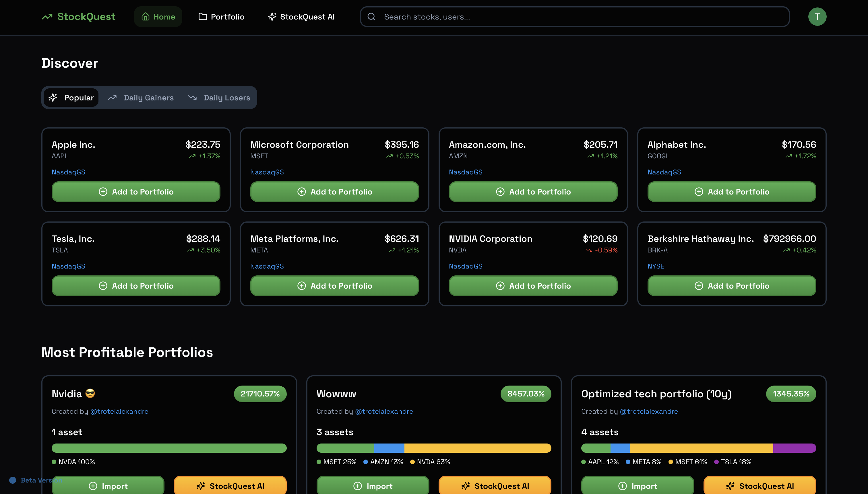Open the user avatar T menu
This screenshot has height=494, width=868.
pyautogui.click(x=817, y=17)
